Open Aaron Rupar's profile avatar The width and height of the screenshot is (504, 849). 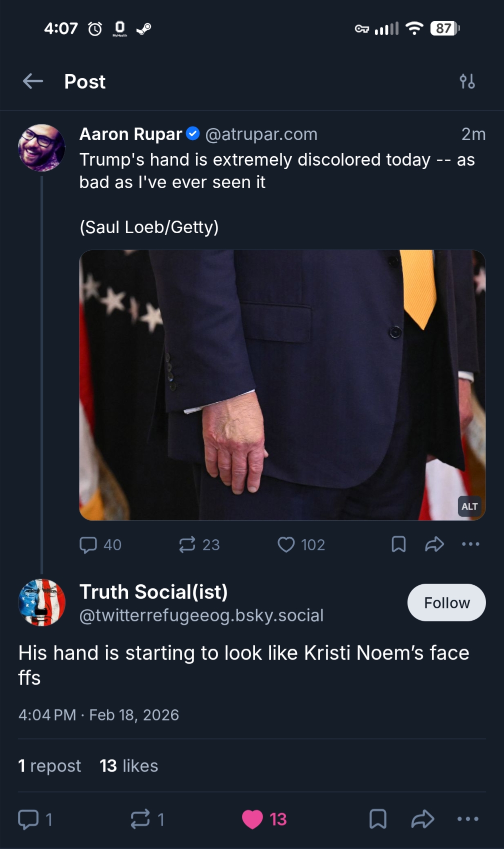41,148
